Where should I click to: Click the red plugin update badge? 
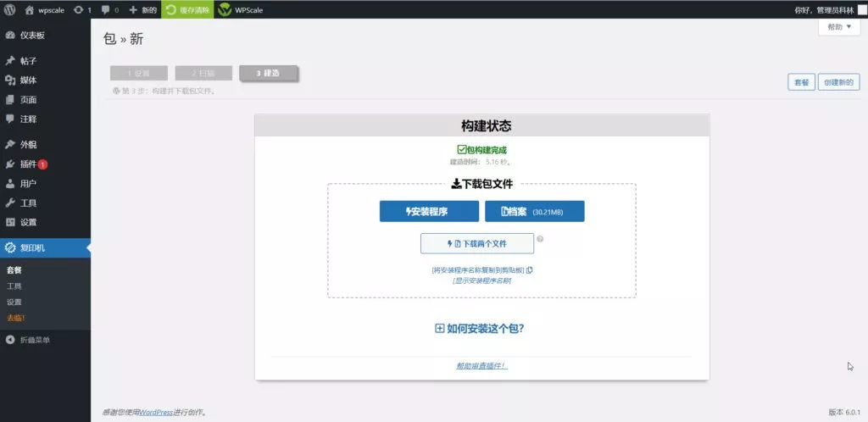(42, 164)
